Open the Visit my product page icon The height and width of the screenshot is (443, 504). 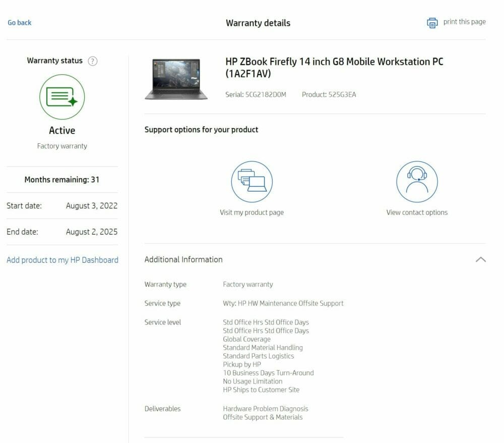point(251,182)
